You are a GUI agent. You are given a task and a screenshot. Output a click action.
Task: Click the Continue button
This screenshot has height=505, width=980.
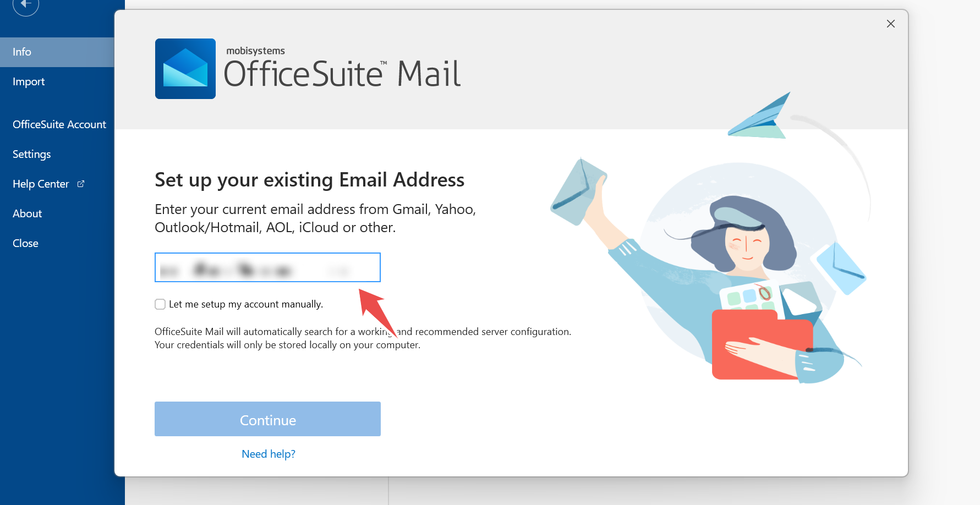point(267,419)
